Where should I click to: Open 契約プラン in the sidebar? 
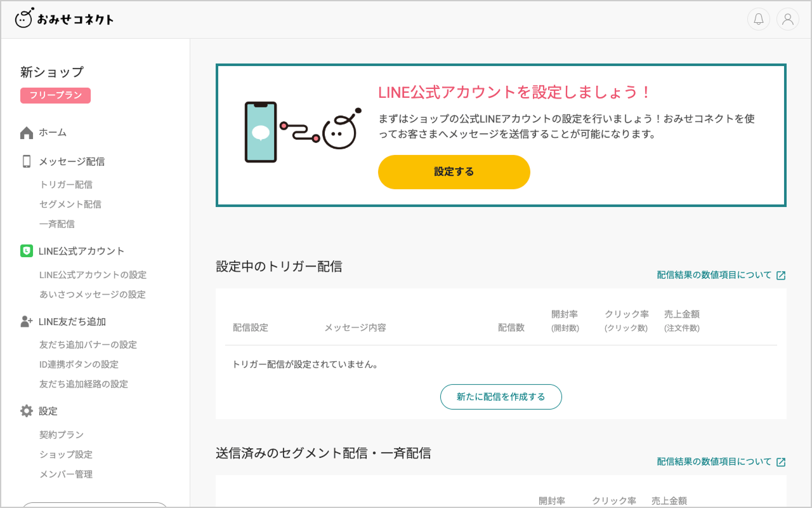pos(62,435)
